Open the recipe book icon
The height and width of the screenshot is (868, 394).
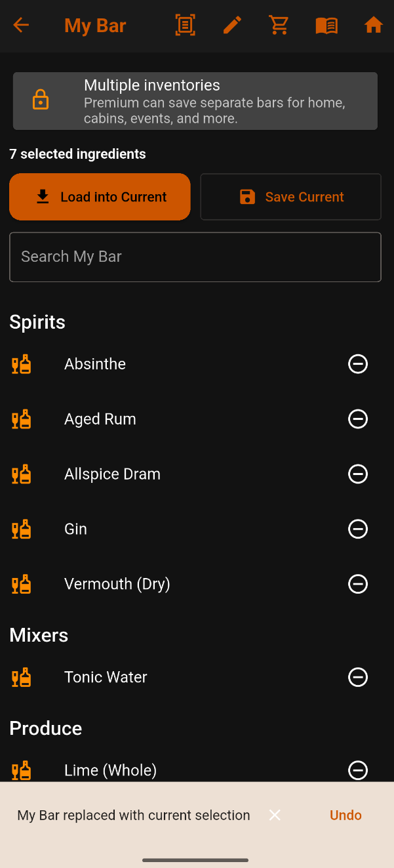(x=326, y=26)
